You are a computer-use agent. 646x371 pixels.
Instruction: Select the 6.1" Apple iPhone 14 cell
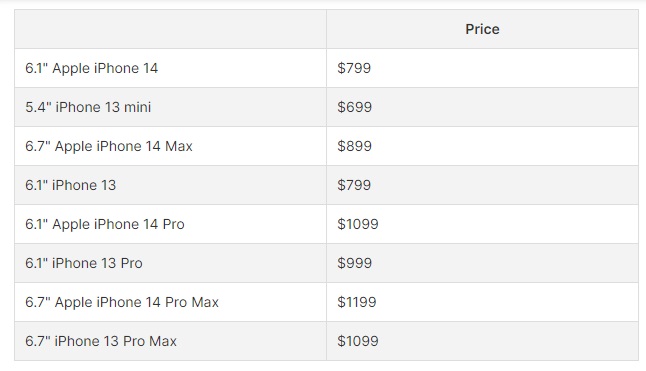pyautogui.click(x=171, y=68)
